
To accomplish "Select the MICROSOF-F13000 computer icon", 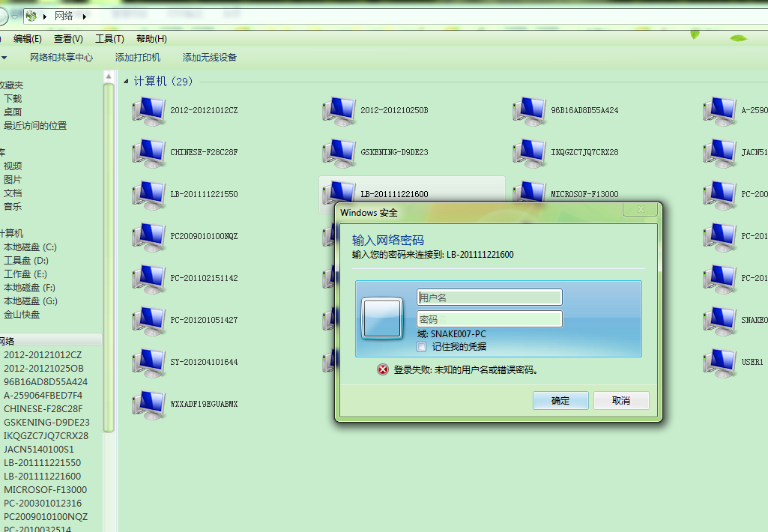I will tap(530, 192).
